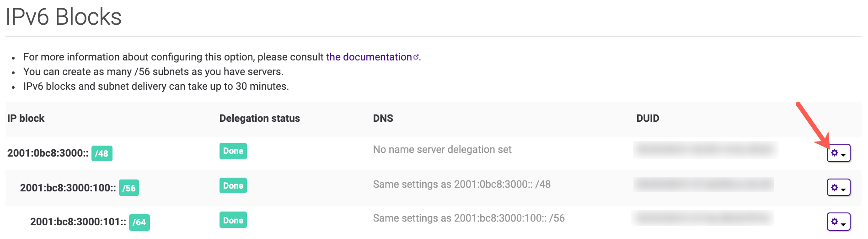Viewport: 868px width, 239px height.
Task: Click the /64 prefix badge
Action: pos(139,223)
